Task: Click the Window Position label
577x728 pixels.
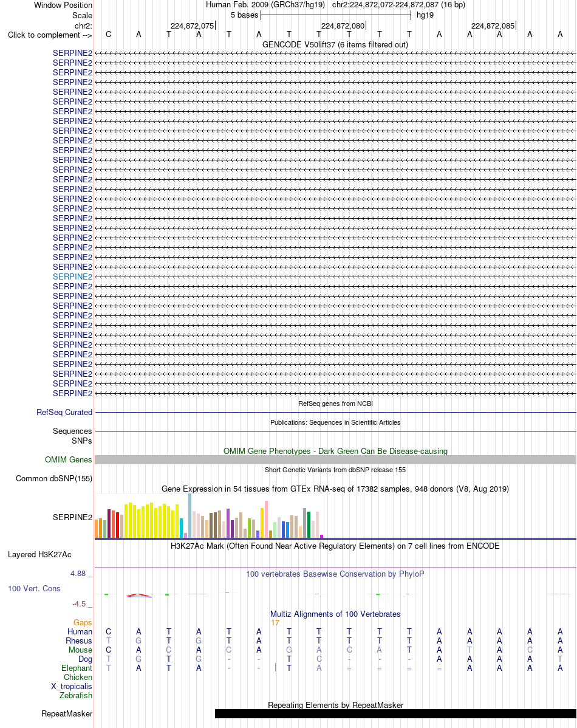Action: (x=63, y=5)
